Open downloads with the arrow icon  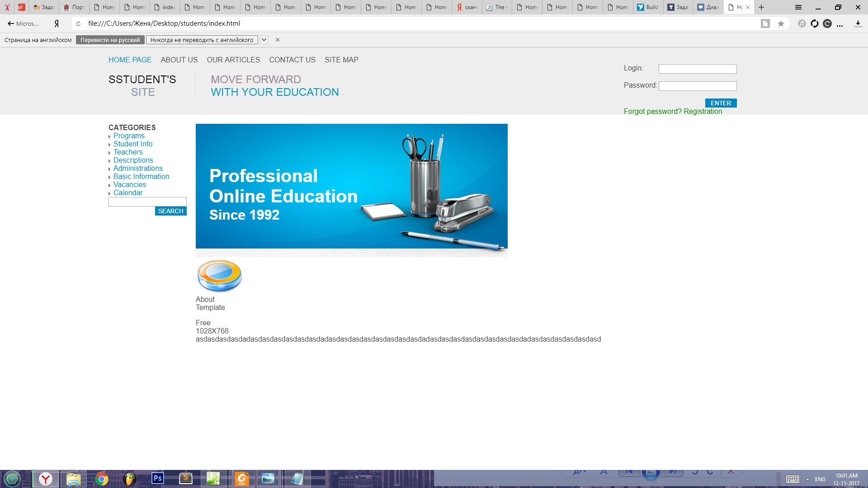tap(858, 24)
